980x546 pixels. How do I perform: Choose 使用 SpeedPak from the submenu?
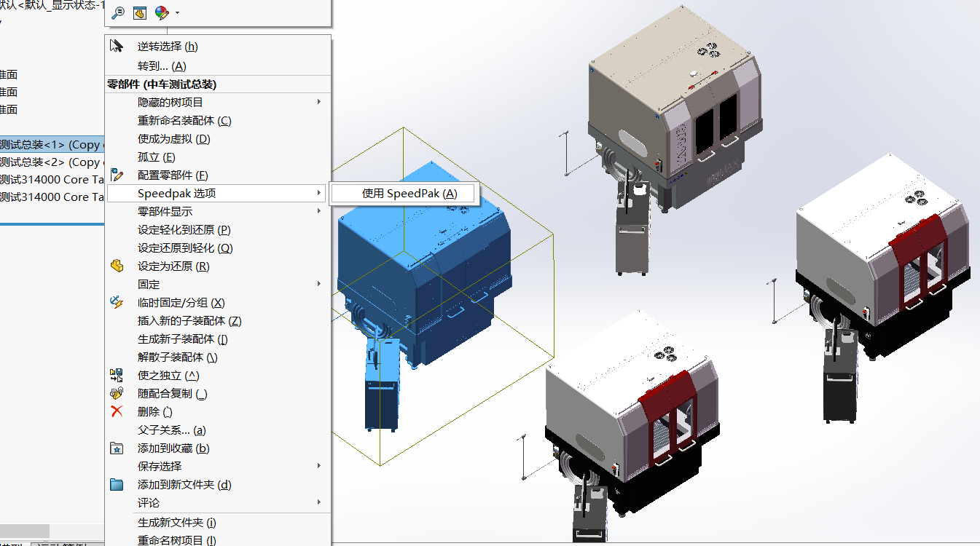coord(409,194)
